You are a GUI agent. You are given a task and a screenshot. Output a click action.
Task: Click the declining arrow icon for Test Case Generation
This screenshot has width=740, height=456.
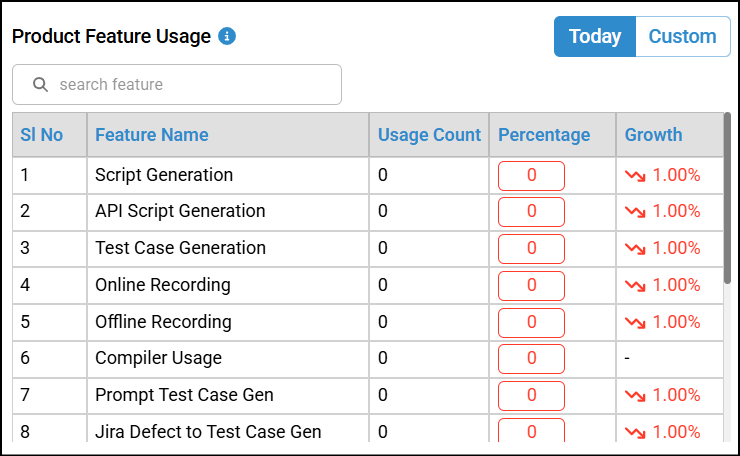click(635, 249)
